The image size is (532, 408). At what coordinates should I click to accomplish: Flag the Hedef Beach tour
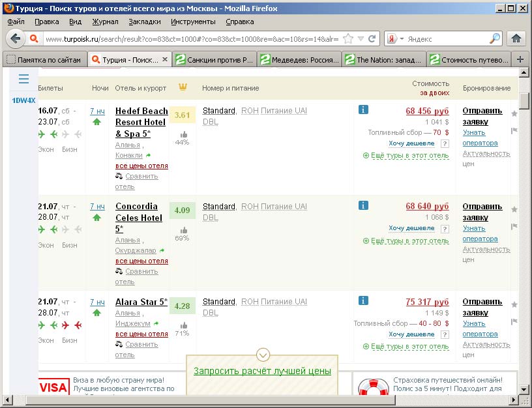[x=514, y=130]
